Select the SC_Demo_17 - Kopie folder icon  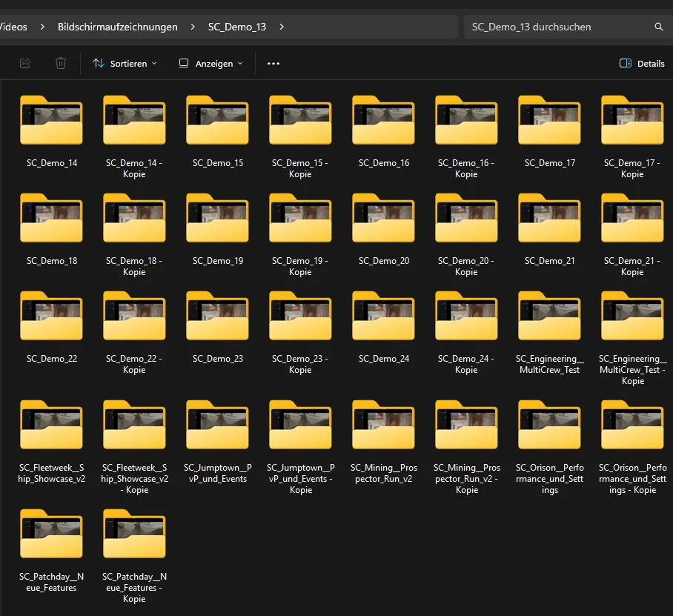[x=633, y=120]
